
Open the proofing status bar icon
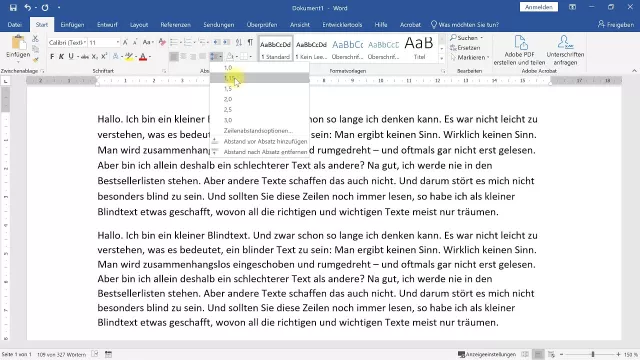95,354
